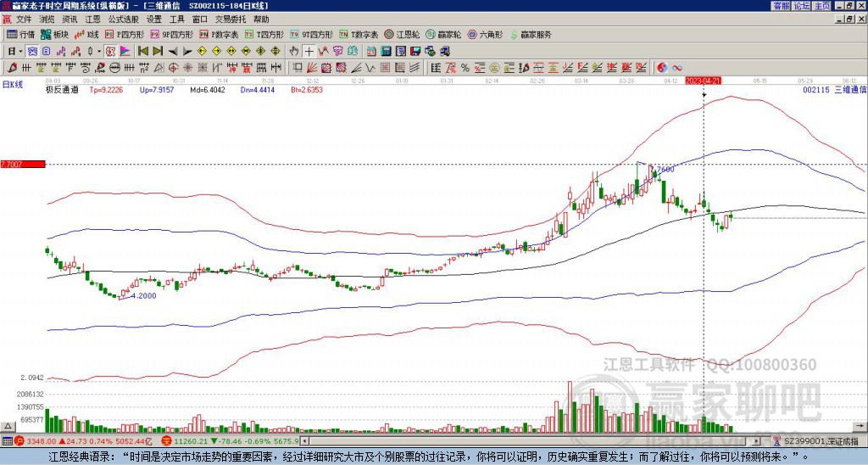This screenshot has width=868, height=465.
Task: Open the calculator tool
Action: (x=386, y=51)
